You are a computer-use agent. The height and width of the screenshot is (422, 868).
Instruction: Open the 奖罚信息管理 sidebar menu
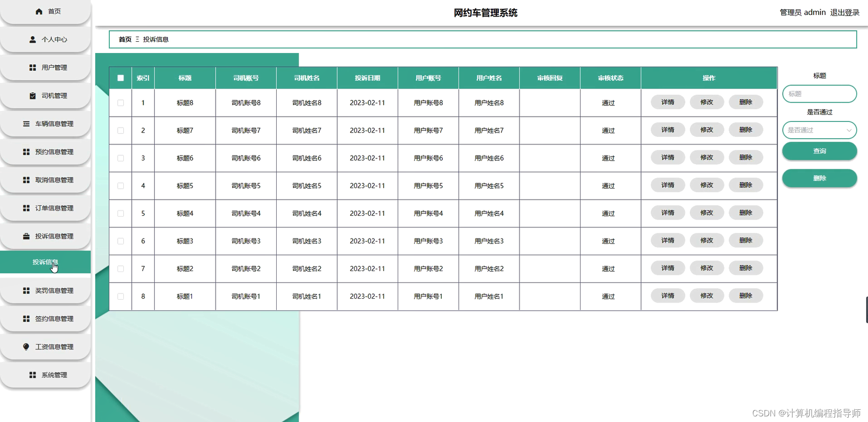point(45,291)
